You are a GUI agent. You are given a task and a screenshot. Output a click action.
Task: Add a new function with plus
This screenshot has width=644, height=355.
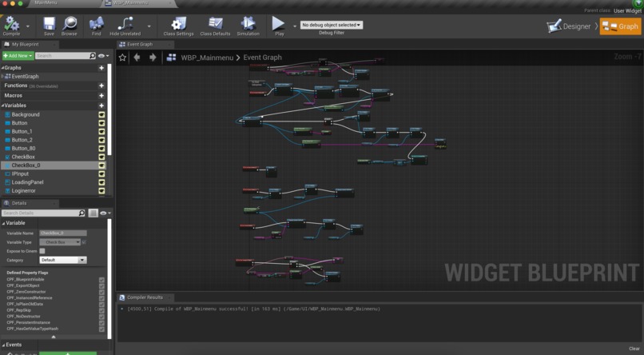pos(101,86)
